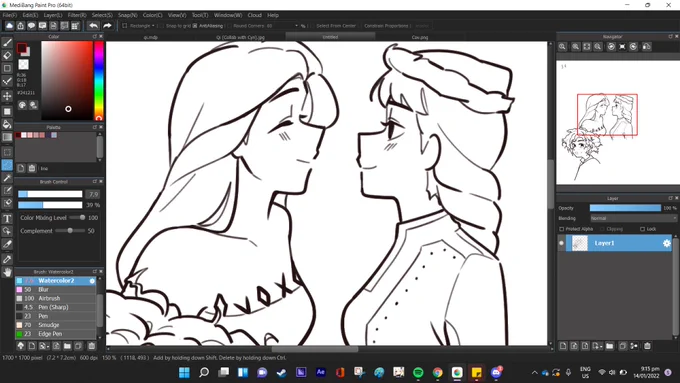Toggle the Round Corners checkbox

229,26
